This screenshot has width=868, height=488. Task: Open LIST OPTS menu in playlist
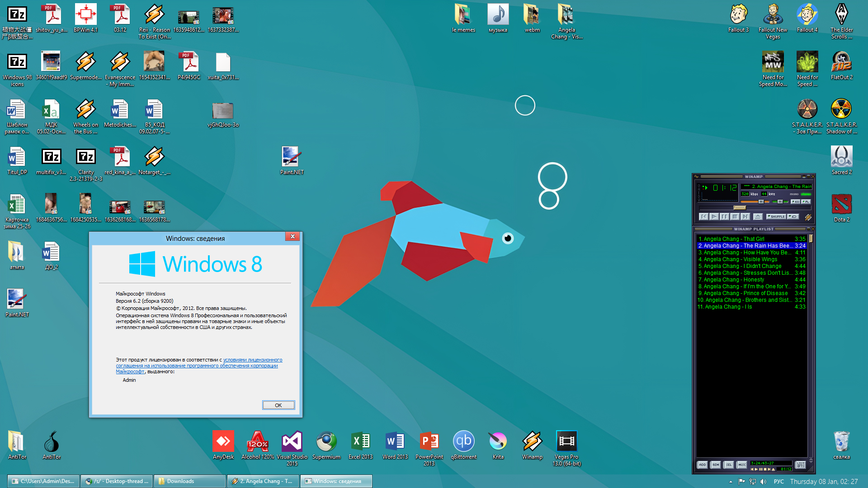pyautogui.click(x=800, y=465)
